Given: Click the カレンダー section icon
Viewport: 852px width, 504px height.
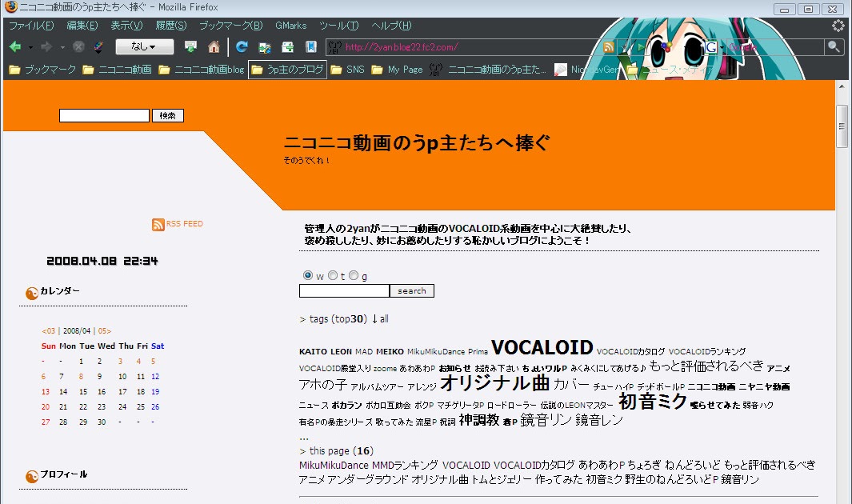Looking at the screenshot, I should (32, 294).
